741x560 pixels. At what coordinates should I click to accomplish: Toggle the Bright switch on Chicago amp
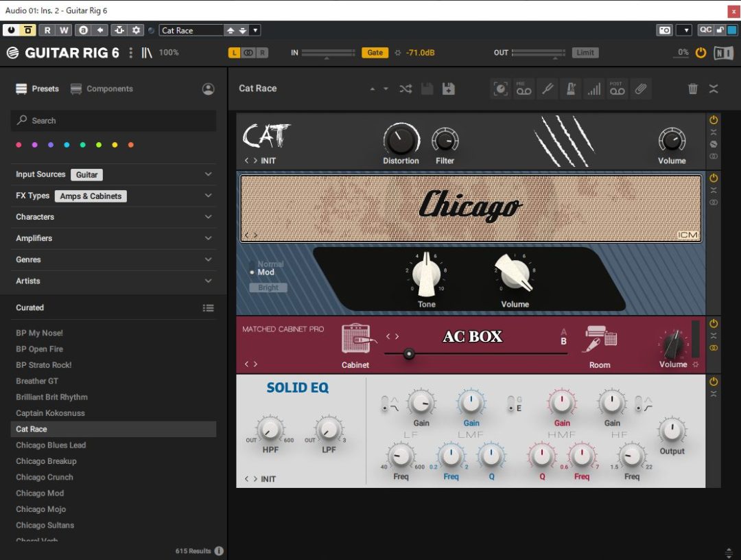pyautogui.click(x=268, y=288)
